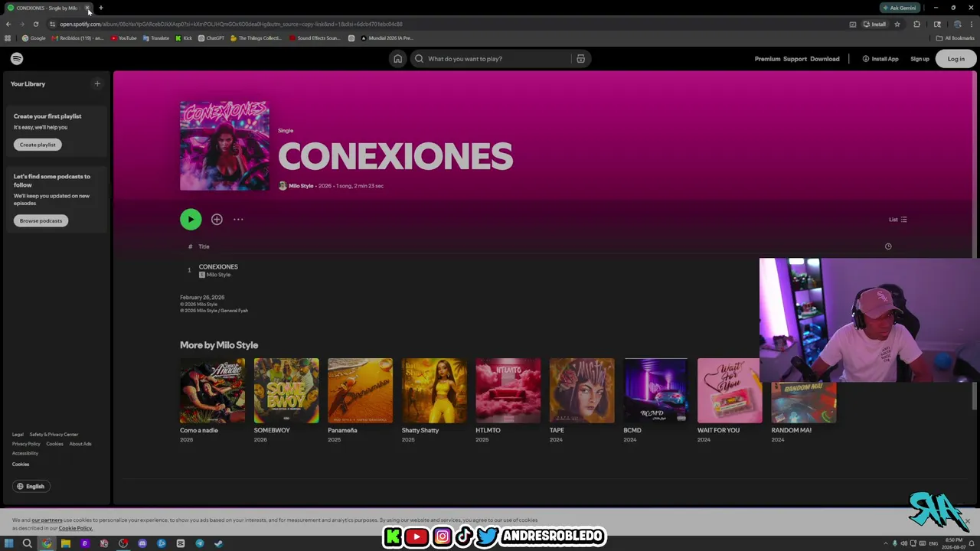980x551 pixels.
Task: Bookmark this page with star icon
Action: pos(897,24)
